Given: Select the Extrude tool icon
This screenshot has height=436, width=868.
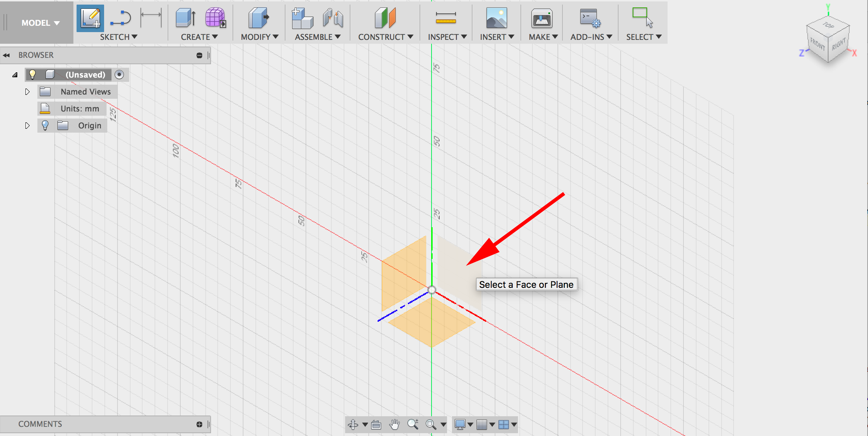Looking at the screenshot, I should click(186, 18).
